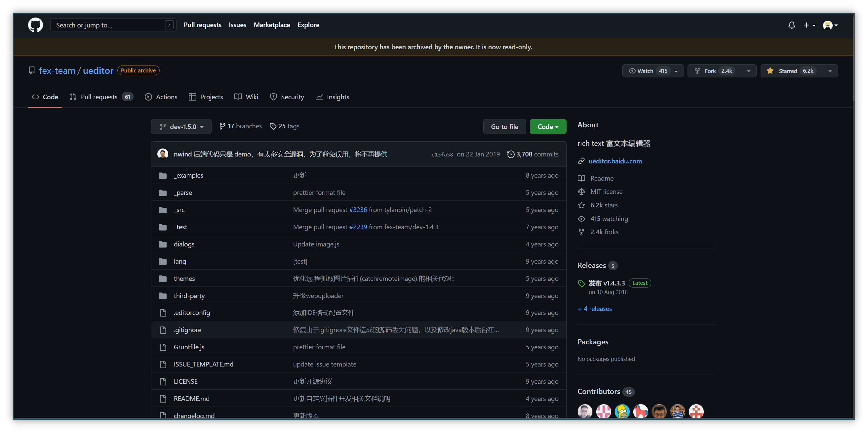Viewport: 868px width, 433px height.
Task: Click the Watch button
Action: [653, 71]
